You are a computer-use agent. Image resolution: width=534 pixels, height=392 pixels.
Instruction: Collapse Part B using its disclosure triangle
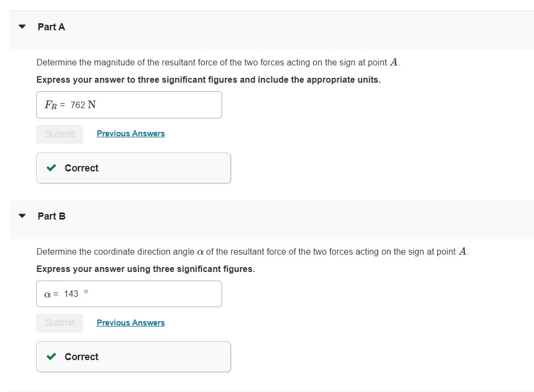click(22, 215)
